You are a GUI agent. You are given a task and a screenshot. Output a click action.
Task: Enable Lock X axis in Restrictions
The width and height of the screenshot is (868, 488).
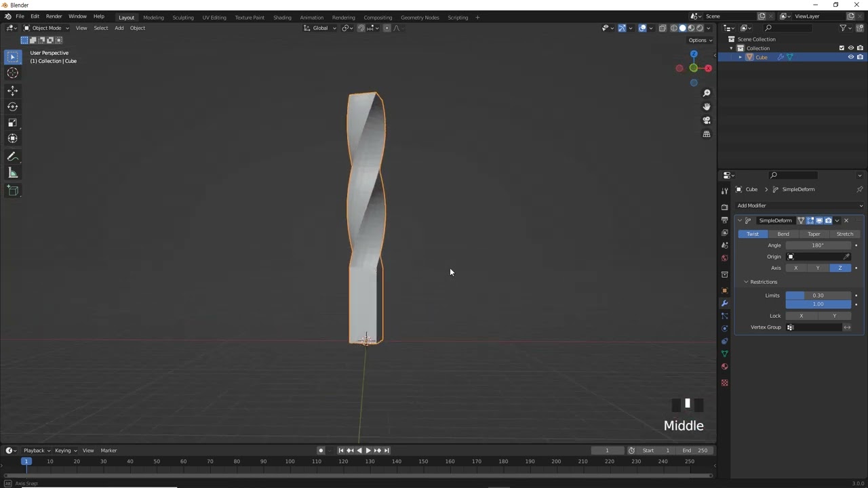(x=801, y=316)
